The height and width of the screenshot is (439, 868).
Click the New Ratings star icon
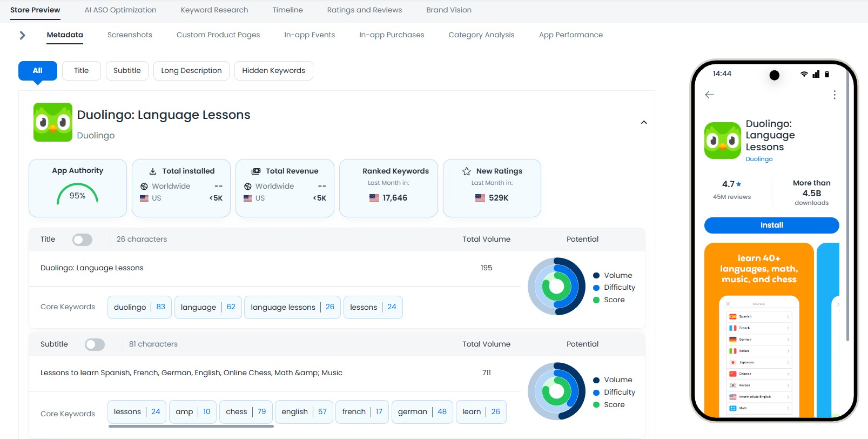(x=467, y=171)
